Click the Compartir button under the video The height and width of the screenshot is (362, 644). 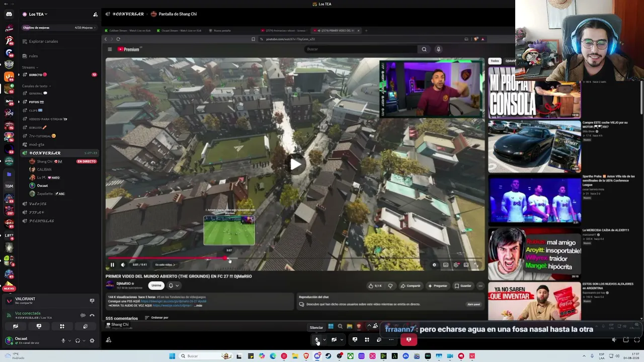point(411,286)
